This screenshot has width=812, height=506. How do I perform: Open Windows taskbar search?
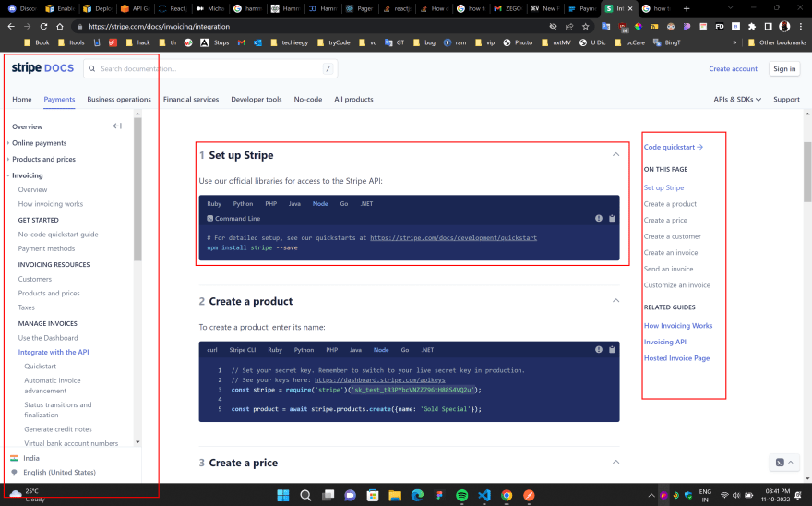pyautogui.click(x=305, y=495)
